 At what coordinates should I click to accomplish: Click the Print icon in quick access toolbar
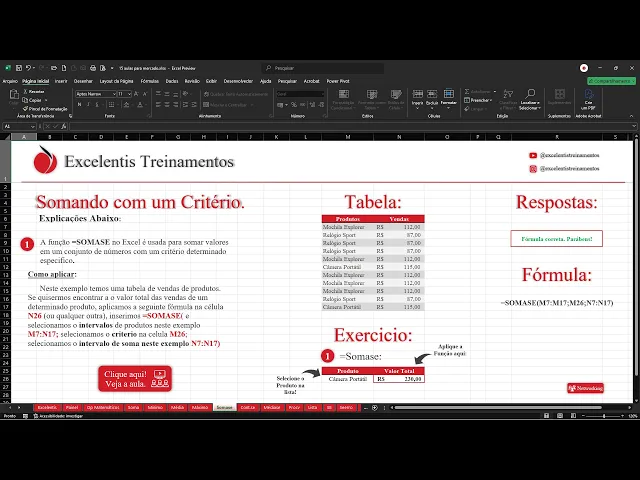(93, 68)
